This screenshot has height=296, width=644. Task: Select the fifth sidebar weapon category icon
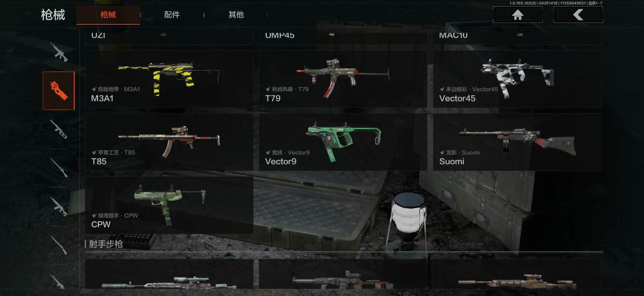(59, 206)
